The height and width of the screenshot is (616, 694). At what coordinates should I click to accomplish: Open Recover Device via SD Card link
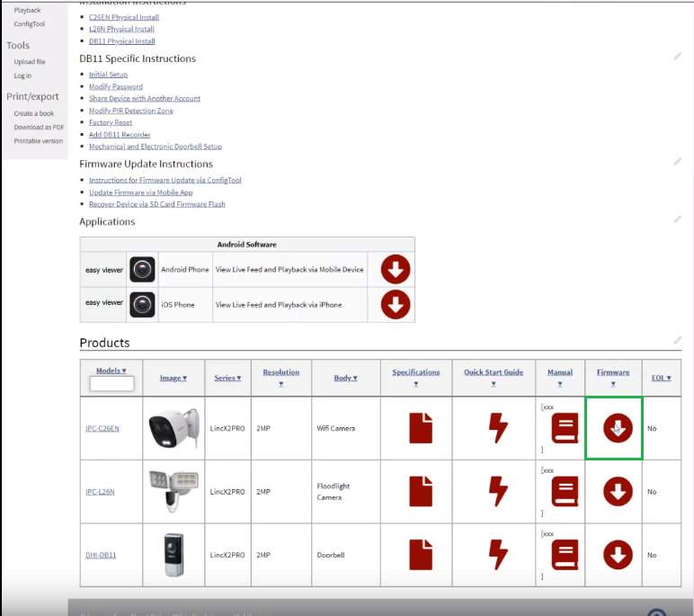pos(157,204)
